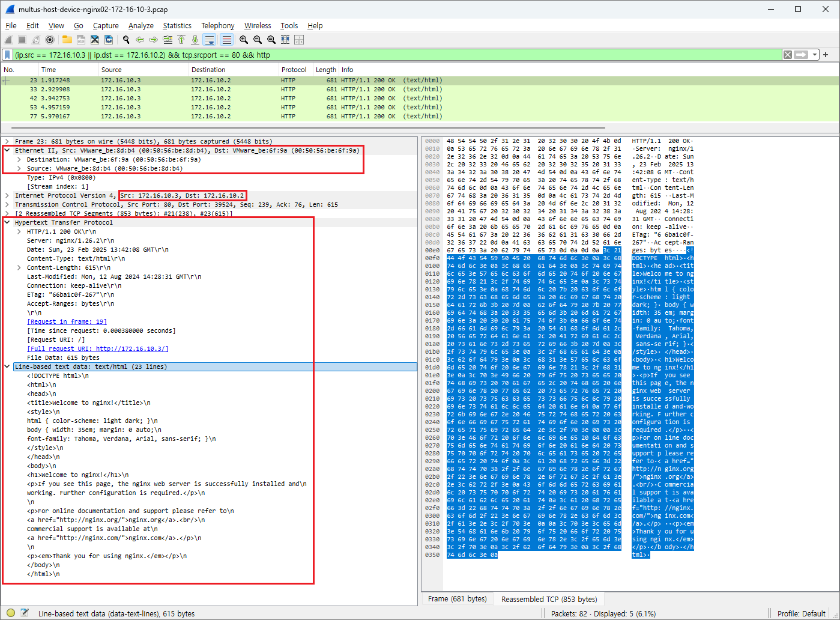Follow Request in frame: 19 link
The image size is (840, 620).
(67, 322)
